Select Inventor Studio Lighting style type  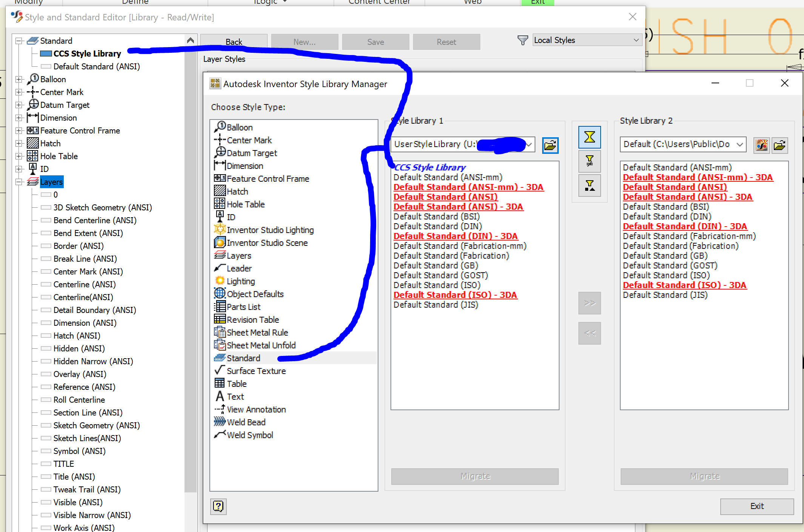[x=270, y=230]
